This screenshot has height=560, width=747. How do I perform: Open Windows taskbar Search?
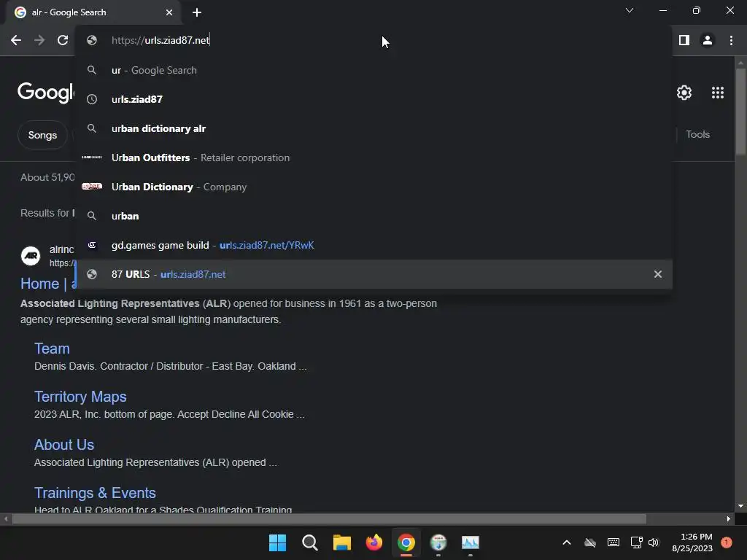pyautogui.click(x=309, y=542)
